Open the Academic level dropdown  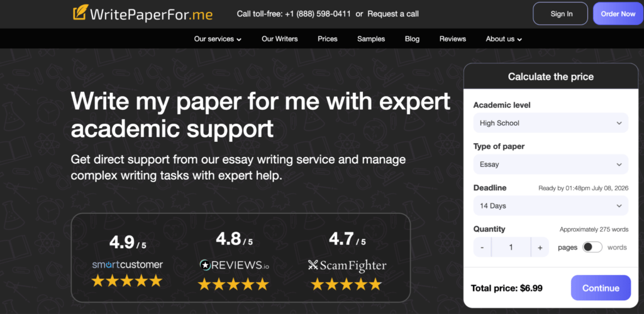click(551, 123)
